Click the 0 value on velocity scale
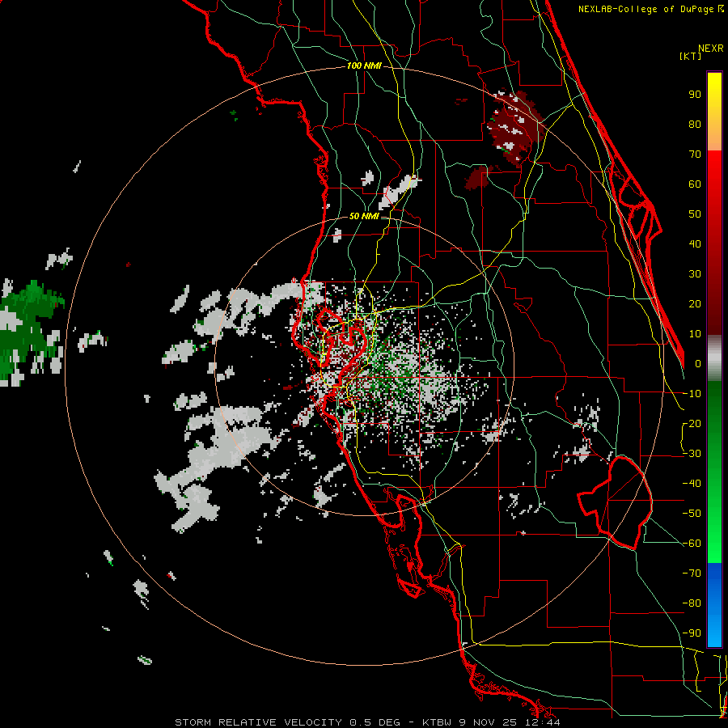This screenshot has width=728, height=728. tap(698, 364)
